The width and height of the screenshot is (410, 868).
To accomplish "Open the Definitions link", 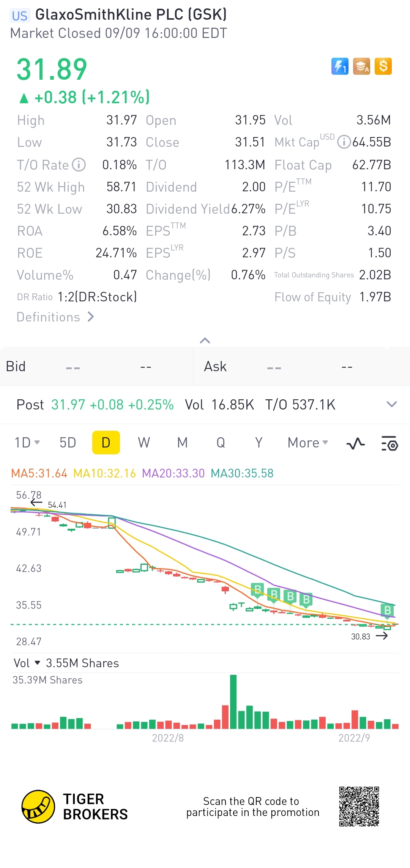I will pyautogui.click(x=55, y=317).
